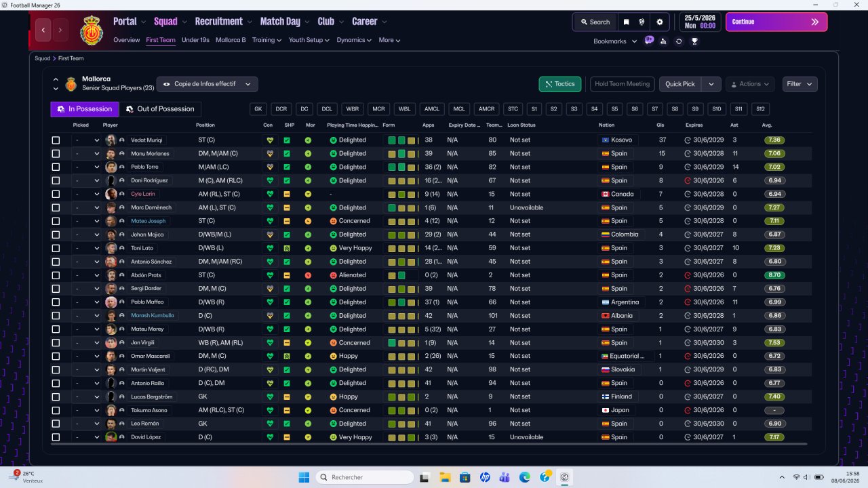This screenshot has height=488, width=868.
Task: Tick the checkbox for Vedat Muriqi
Action: [x=56, y=140]
